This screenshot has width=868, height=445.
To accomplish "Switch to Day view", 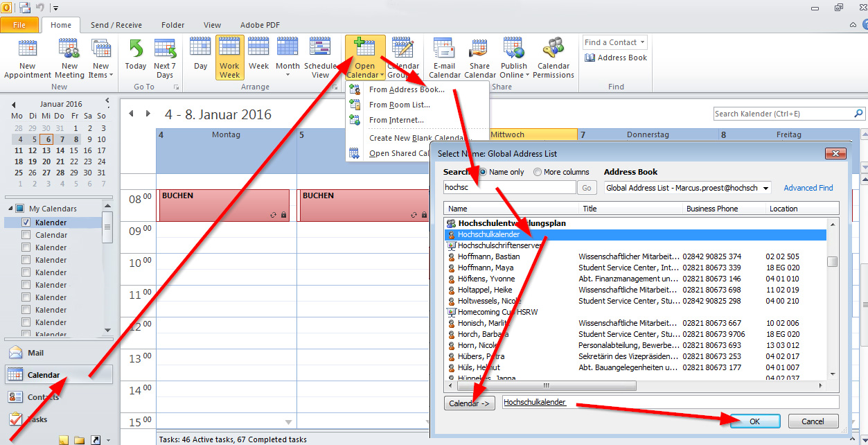I will click(x=200, y=54).
